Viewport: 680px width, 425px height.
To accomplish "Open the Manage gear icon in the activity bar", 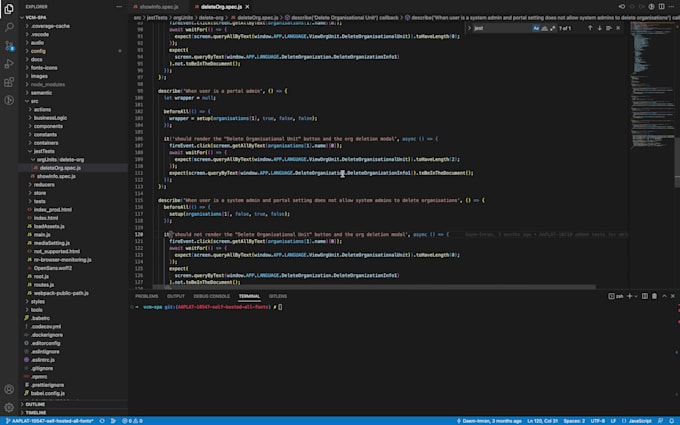I will (x=9, y=408).
